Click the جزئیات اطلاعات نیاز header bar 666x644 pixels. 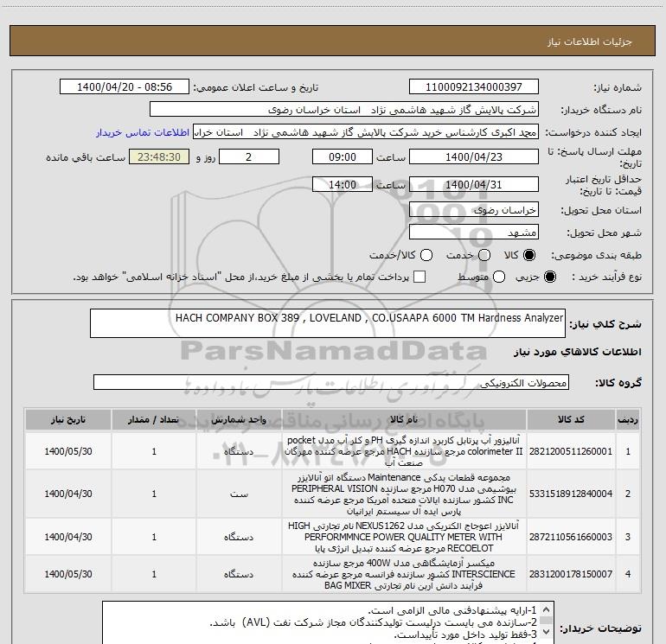tap(332, 41)
